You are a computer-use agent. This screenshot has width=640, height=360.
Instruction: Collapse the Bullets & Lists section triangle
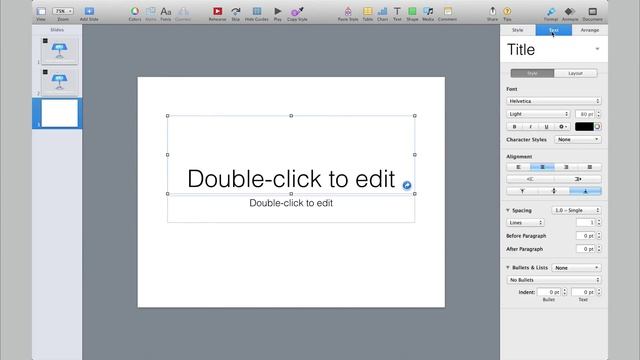click(508, 268)
